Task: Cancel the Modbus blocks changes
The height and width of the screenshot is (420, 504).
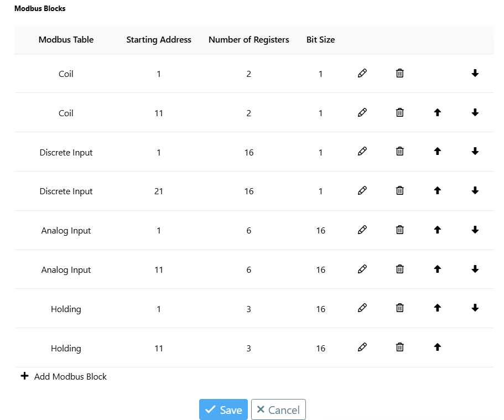Action: (278, 409)
